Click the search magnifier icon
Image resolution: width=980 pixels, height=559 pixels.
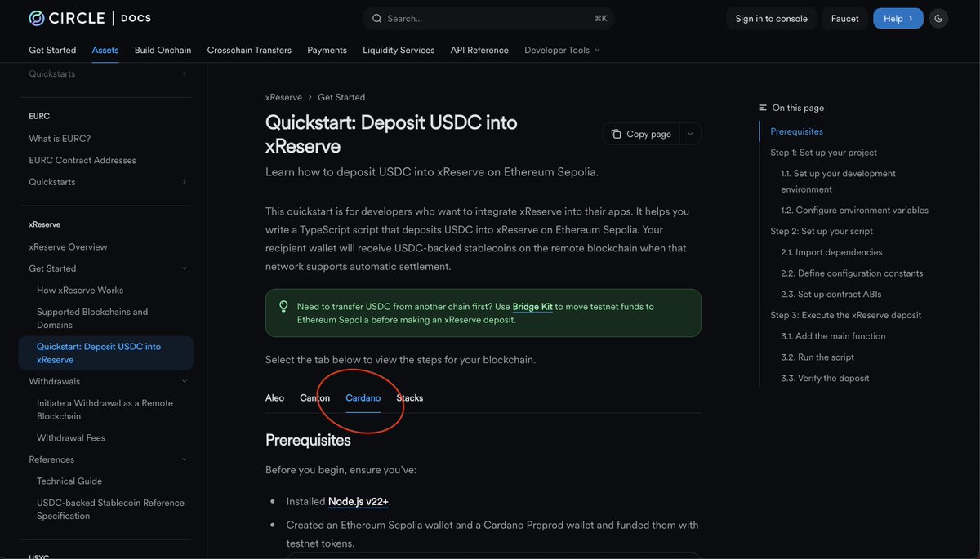(376, 19)
